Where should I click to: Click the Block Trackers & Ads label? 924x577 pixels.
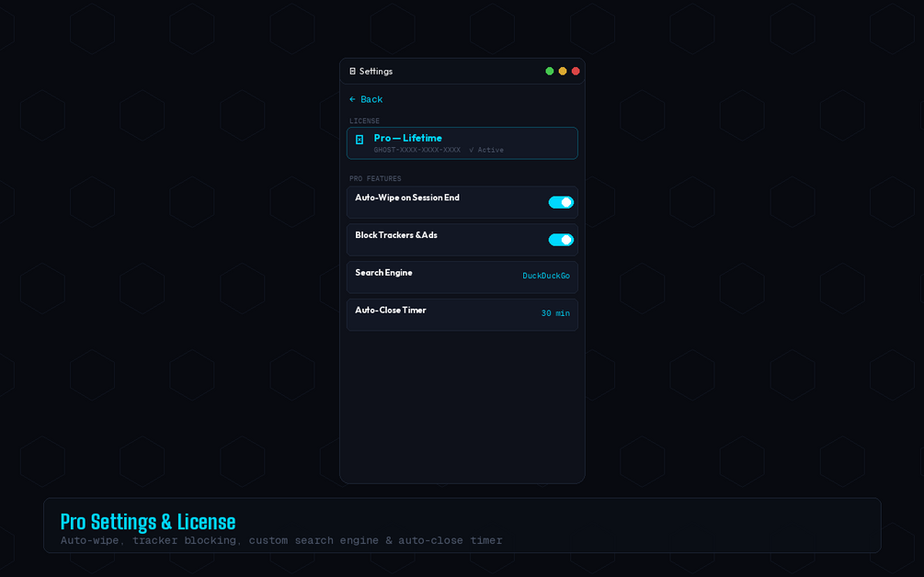(x=396, y=235)
